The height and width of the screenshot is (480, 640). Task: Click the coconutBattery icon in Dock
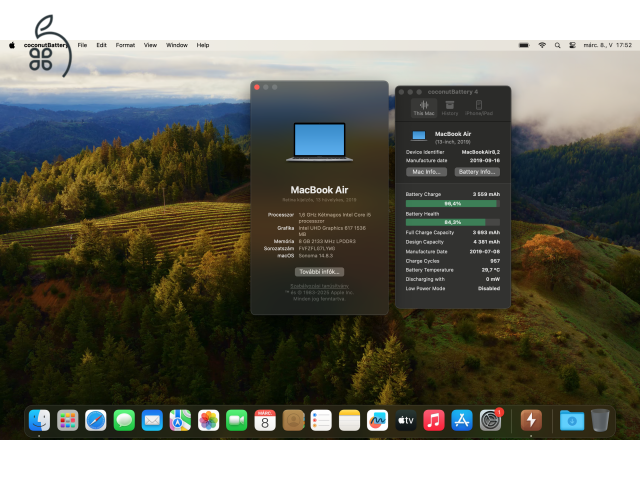click(x=531, y=421)
